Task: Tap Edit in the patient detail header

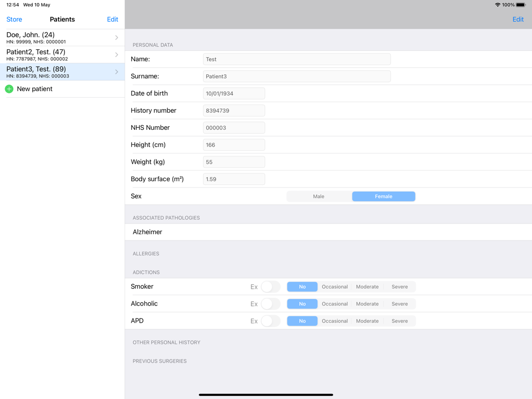Action: (518, 19)
